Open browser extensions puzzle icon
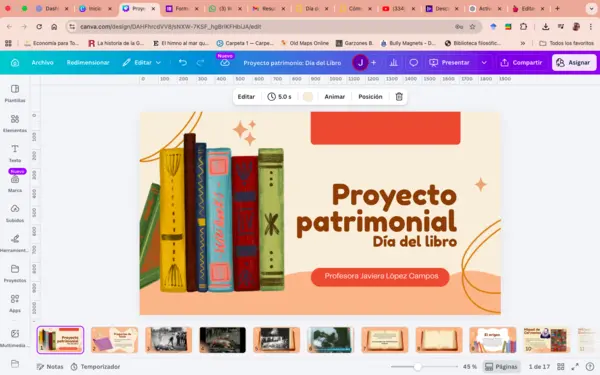 click(x=523, y=26)
